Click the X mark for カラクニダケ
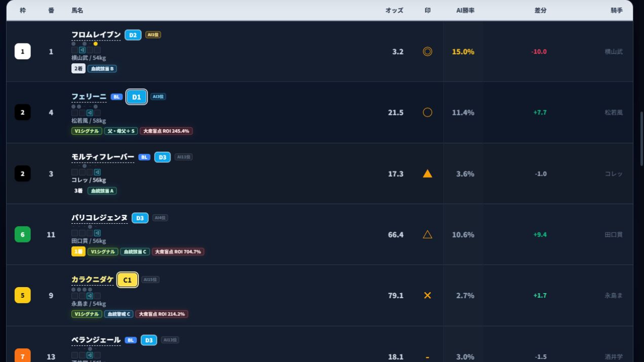The height and width of the screenshot is (362, 644). [x=427, y=296]
